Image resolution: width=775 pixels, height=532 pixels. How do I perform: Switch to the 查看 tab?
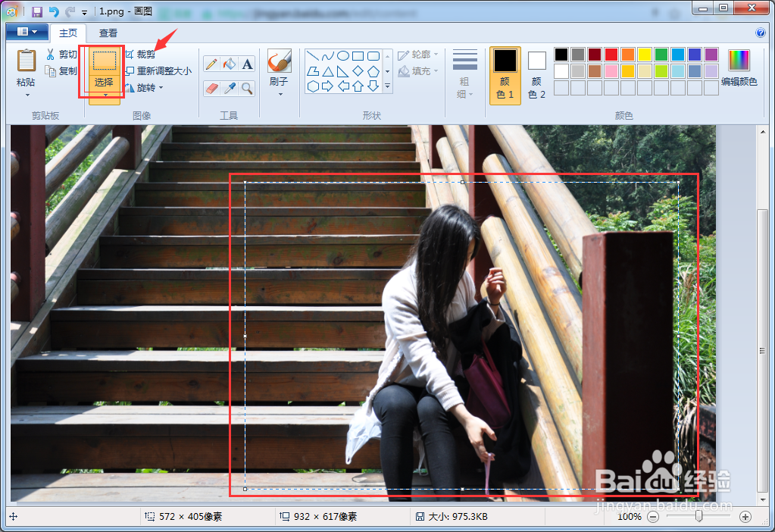coord(107,33)
